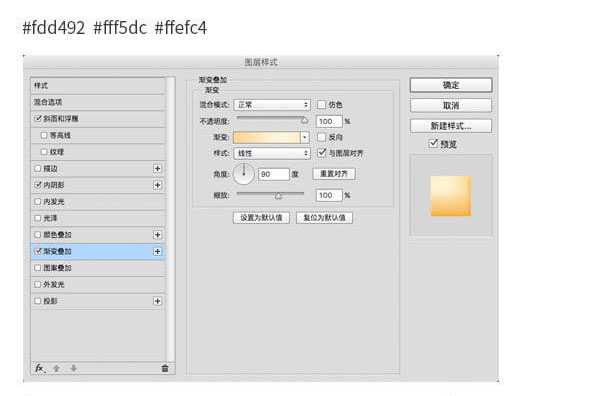Enable the 仿色 dither checkbox
This screenshot has width=600, height=396.
click(x=321, y=104)
